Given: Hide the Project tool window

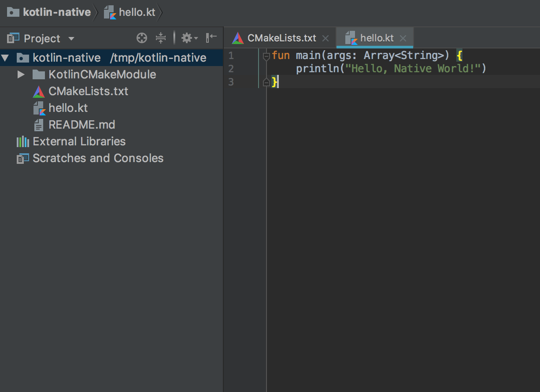Looking at the screenshot, I should point(211,38).
